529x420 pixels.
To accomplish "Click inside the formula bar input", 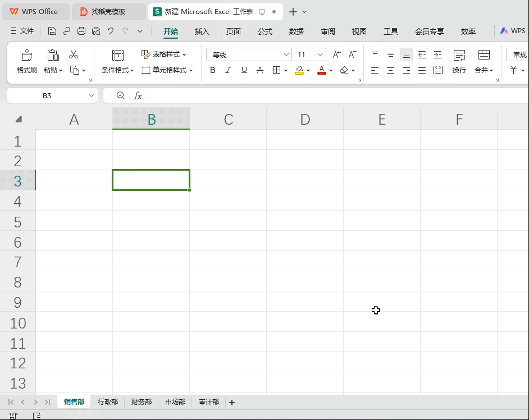I will click(x=338, y=96).
